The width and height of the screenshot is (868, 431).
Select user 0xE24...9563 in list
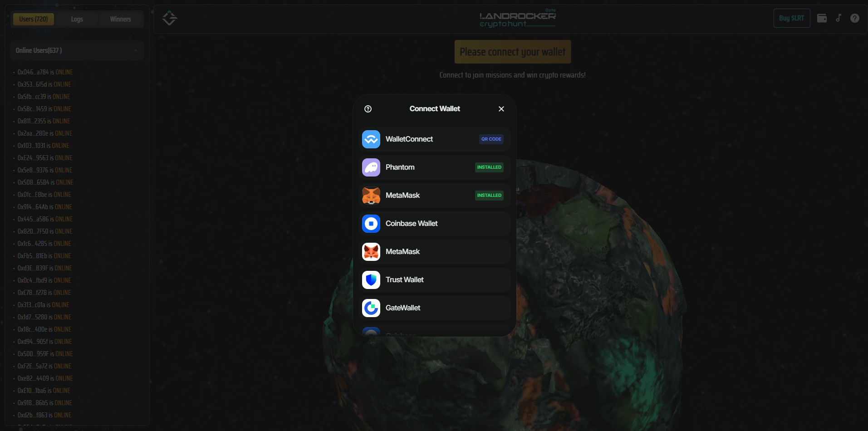[45, 158]
